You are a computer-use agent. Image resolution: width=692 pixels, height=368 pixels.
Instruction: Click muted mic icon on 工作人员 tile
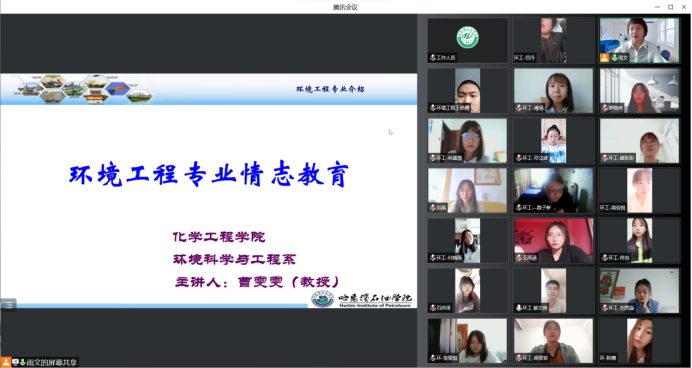click(x=433, y=58)
